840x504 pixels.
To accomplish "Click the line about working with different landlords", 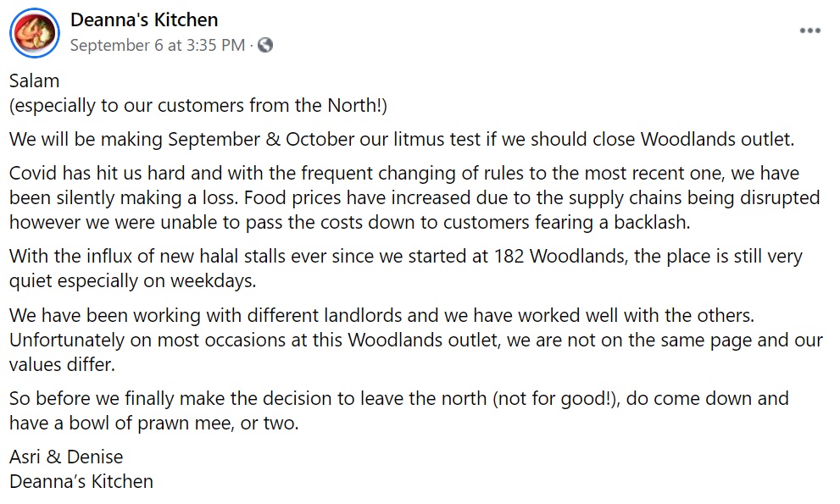I will coord(381,314).
